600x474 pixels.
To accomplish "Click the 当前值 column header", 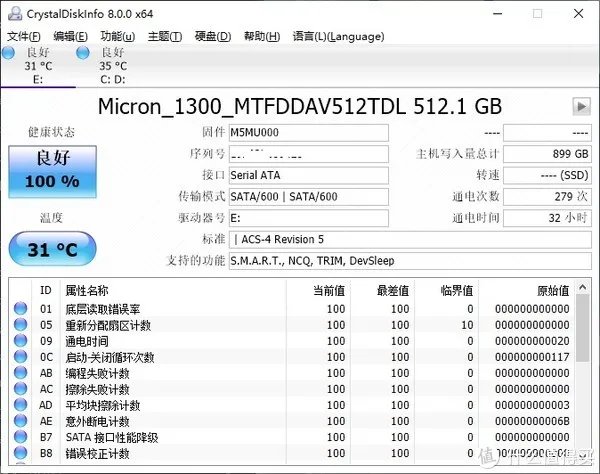I will 318,290.
